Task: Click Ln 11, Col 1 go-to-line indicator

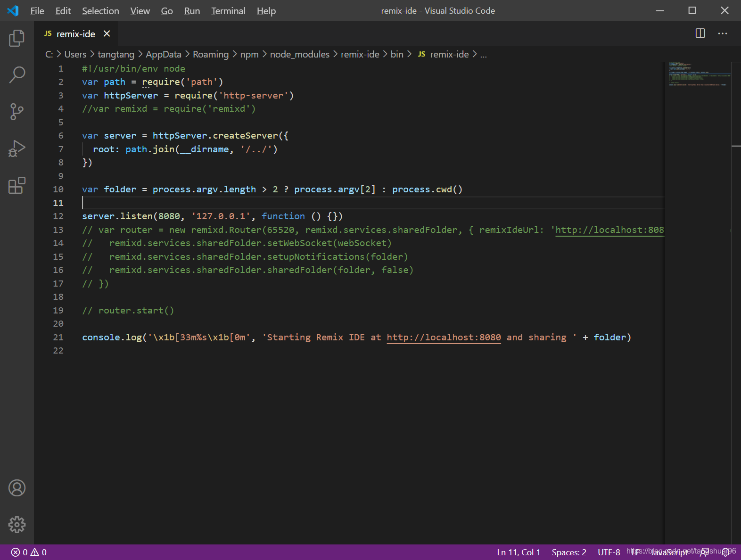Action: 519,552
